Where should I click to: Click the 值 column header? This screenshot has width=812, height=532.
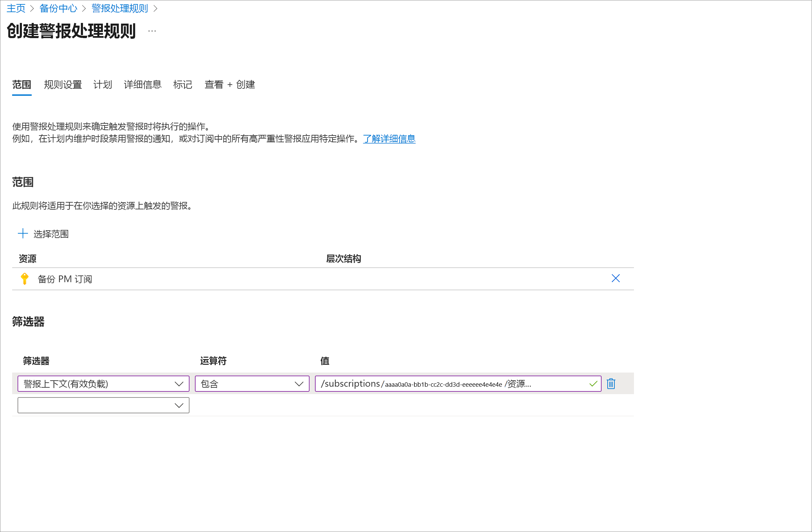pyautogui.click(x=324, y=360)
